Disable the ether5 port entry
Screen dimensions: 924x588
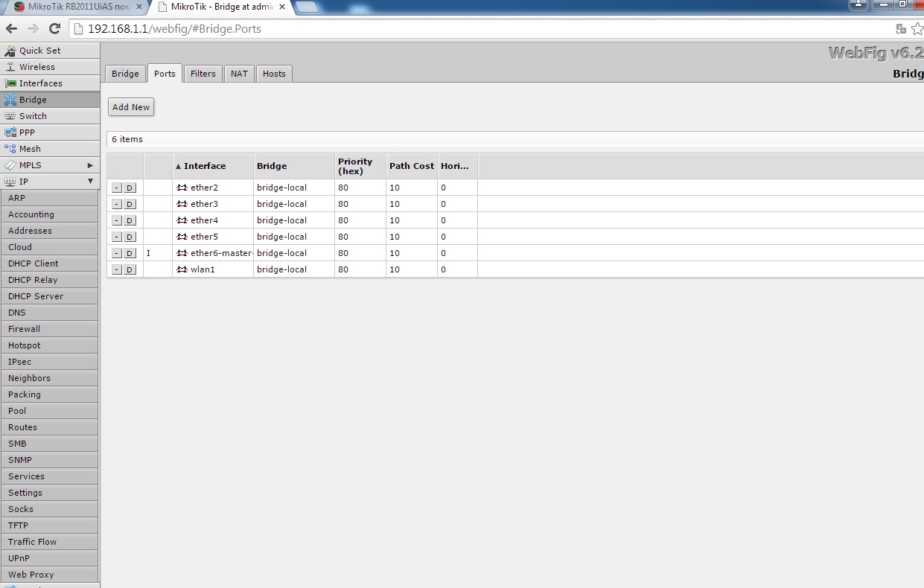(130, 237)
